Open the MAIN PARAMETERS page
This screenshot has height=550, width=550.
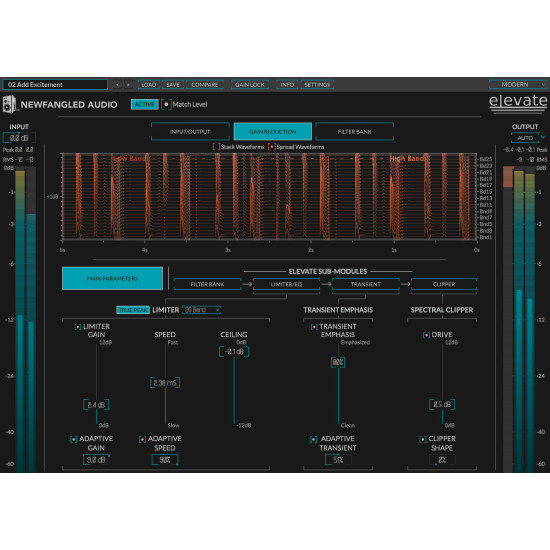[x=112, y=278]
